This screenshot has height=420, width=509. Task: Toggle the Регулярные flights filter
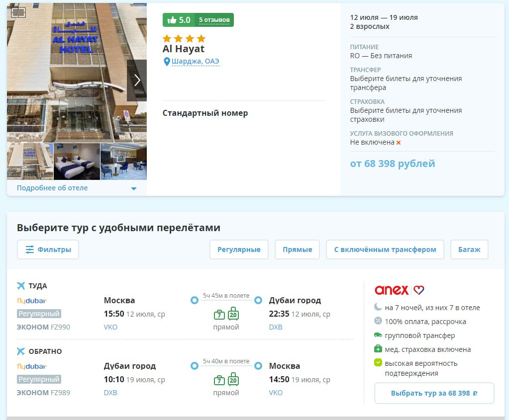click(239, 250)
